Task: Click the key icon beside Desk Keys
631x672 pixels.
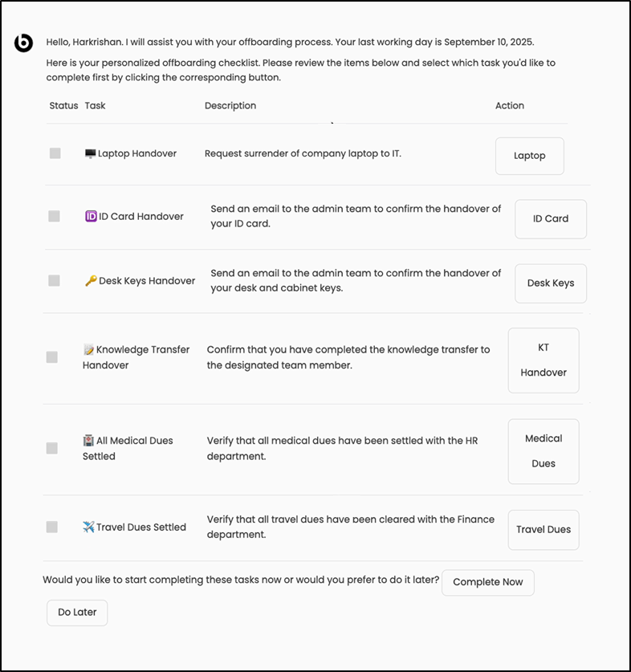Action: (x=91, y=281)
